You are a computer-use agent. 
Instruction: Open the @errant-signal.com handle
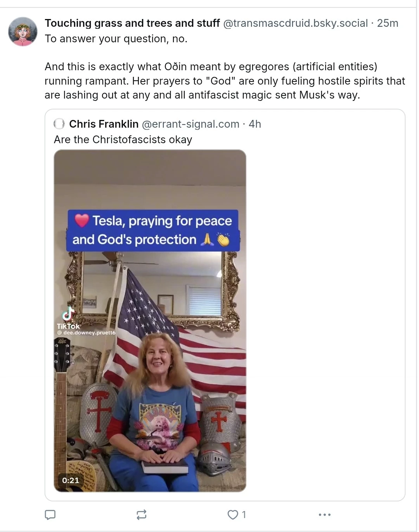(x=190, y=124)
